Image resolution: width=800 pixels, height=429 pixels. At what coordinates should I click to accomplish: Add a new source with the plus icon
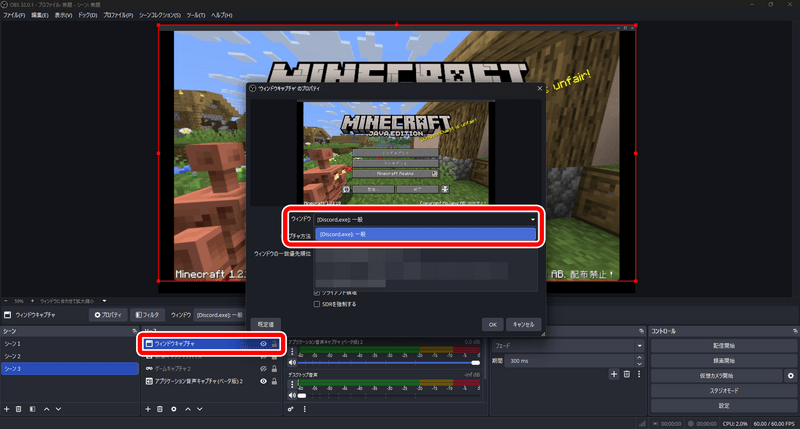148,409
